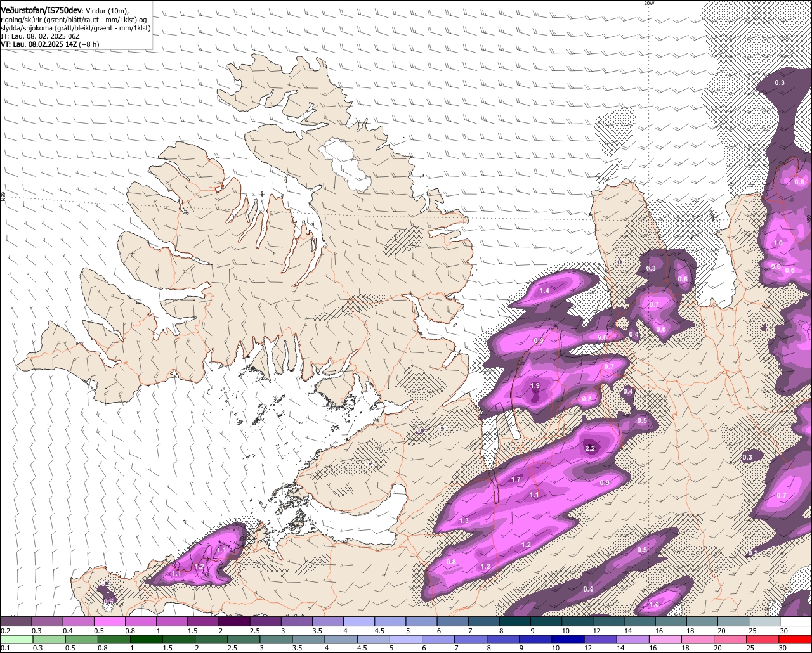Pick upper legend lavender 4–4.5 swatch
This screenshot has height=653, width=812.
click(x=359, y=621)
